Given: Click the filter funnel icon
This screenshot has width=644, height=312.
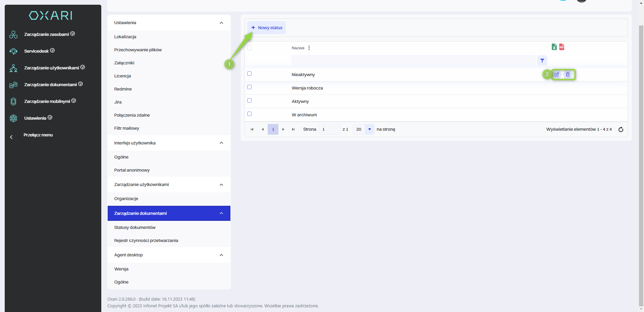Looking at the screenshot, I should 542,61.
